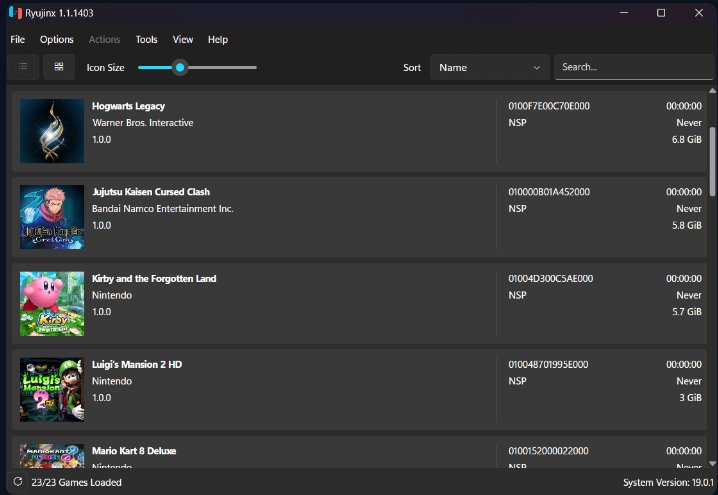Select the Mario Kart 8 Deluxe thumbnail
The image size is (718, 495).
point(52,456)
